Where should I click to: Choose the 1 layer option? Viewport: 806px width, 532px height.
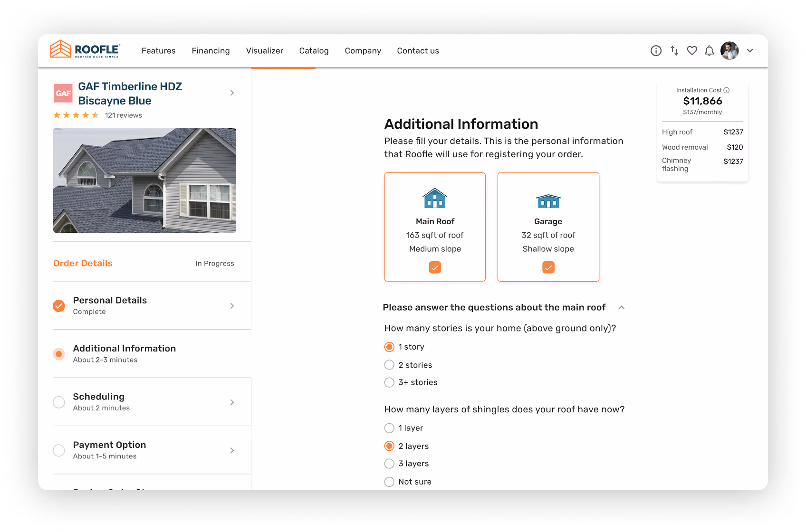pyautogui.click(x=389, y=428)
